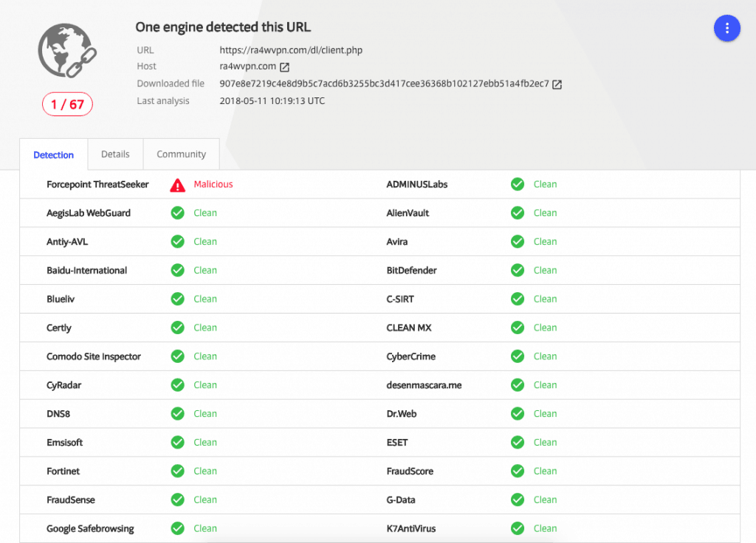Click the green check icon for K7AntiVirus

click(x=518, y=528)
